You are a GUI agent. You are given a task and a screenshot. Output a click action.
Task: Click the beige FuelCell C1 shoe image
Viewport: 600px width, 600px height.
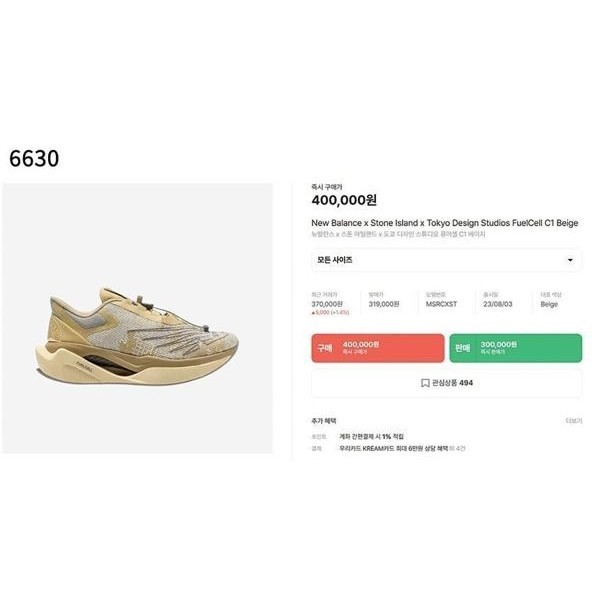point(137,337)
